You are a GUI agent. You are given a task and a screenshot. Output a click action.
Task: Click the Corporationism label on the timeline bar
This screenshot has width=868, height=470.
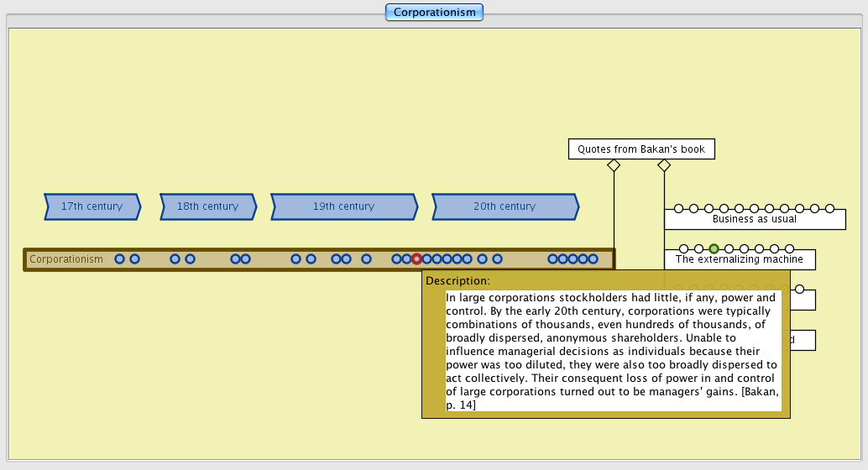tap(66, 259)
